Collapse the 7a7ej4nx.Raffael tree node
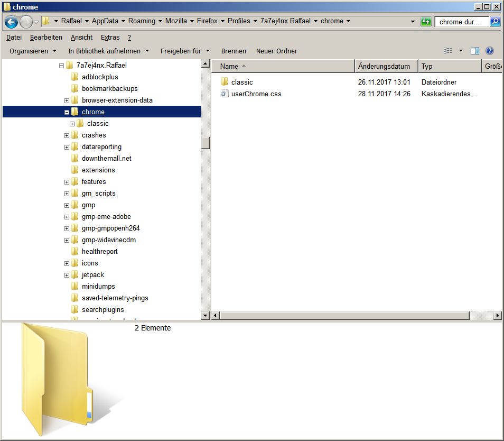This screenshot has width=504, height=441. coord(61,66)
